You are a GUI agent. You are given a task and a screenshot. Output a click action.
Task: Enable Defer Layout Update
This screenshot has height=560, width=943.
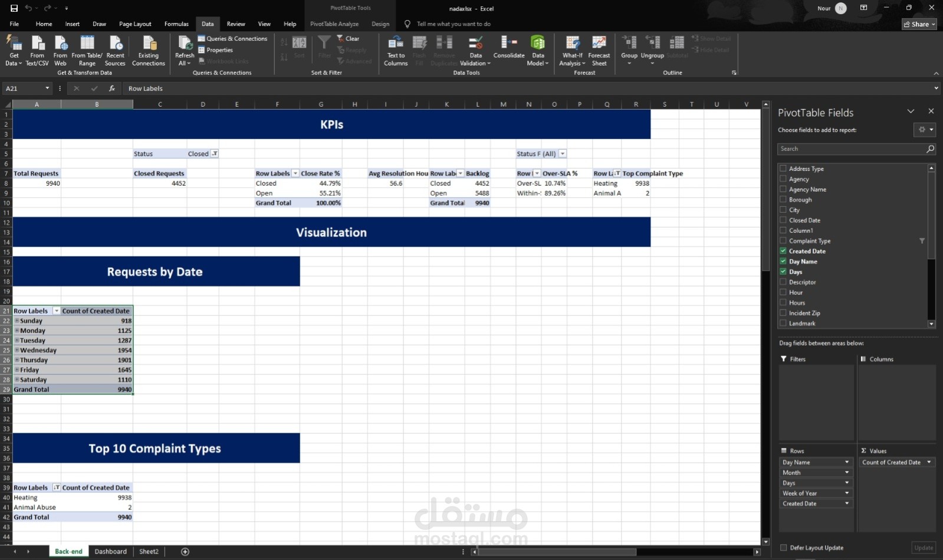(x=783, y=548)
